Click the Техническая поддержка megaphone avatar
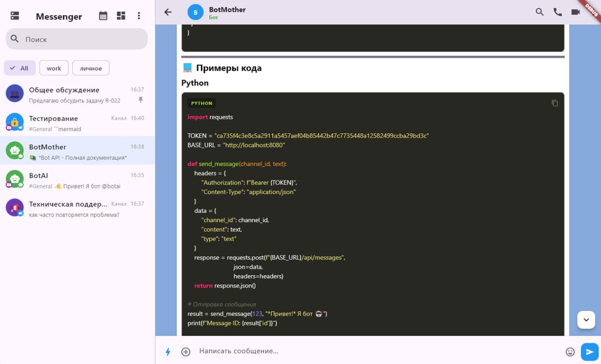The height and width of the screenshot is (364, 601). click(15, 207)
